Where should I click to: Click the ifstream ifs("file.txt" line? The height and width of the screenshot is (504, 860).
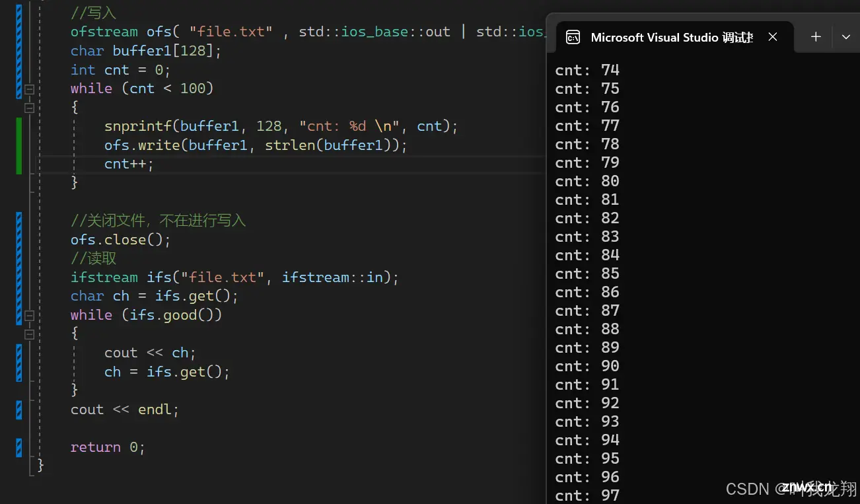[234, 277]
